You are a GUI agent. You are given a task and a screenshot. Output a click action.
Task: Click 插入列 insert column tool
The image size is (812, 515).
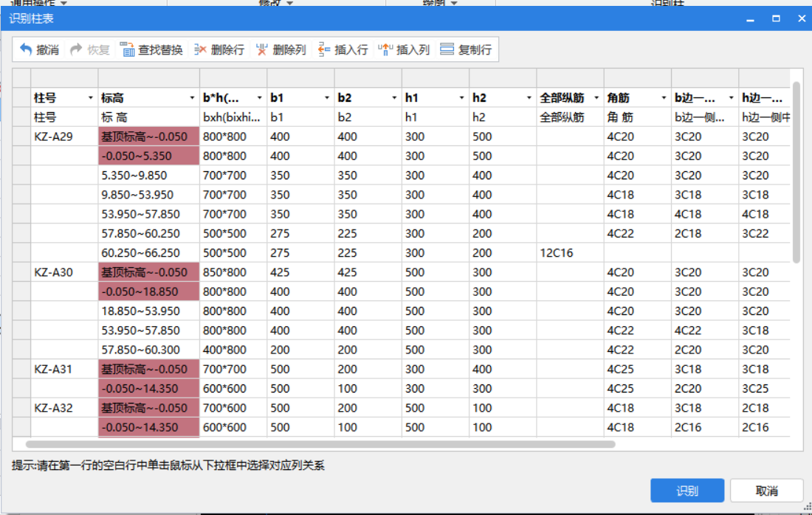click(404, 49)
